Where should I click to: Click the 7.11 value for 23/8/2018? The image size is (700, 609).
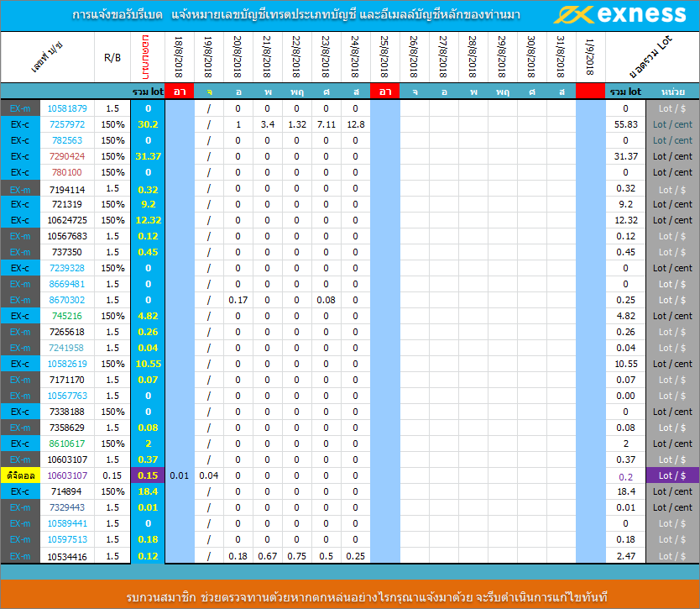pyautogui.click(x=326, y=124)
